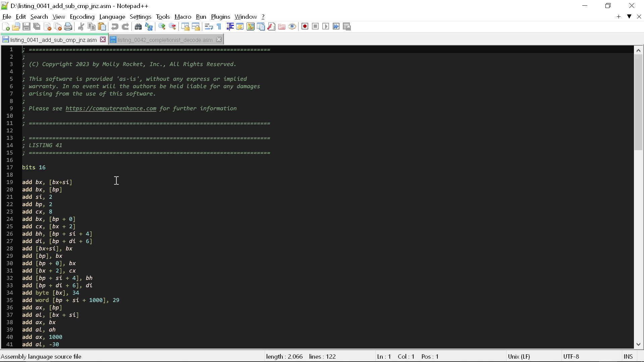644x362 pixels.
Task: Open the Macro menu
Action: (182, 16)
